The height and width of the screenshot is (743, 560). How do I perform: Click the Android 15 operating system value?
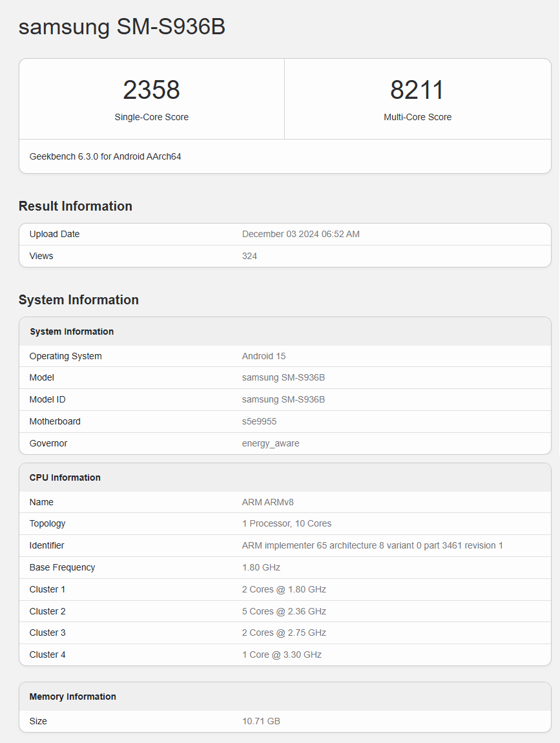coord(264,356)
